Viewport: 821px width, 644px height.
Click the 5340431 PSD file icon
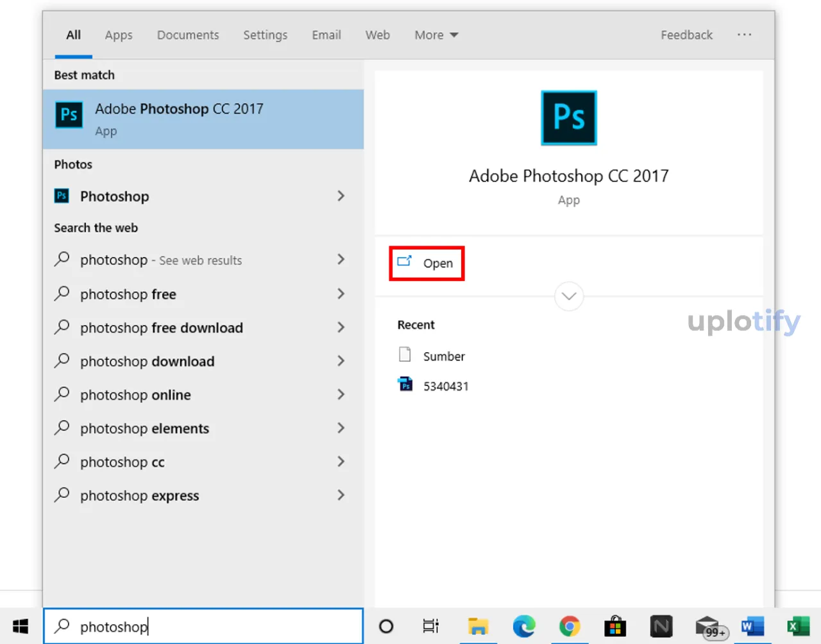(x=405, y=384)
